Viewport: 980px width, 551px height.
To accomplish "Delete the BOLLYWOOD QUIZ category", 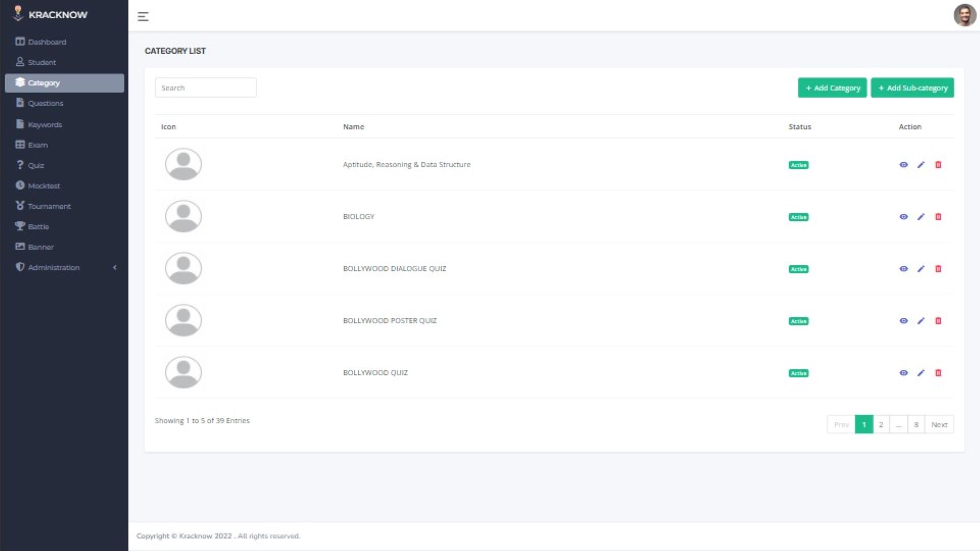I will coord(938,373).
